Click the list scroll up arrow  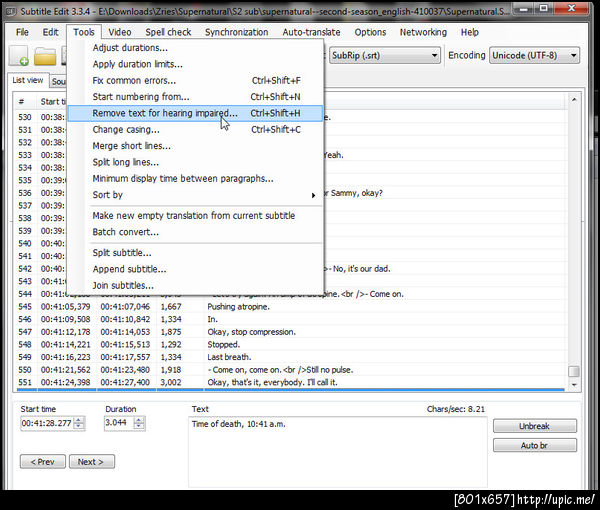click(574, 99)
